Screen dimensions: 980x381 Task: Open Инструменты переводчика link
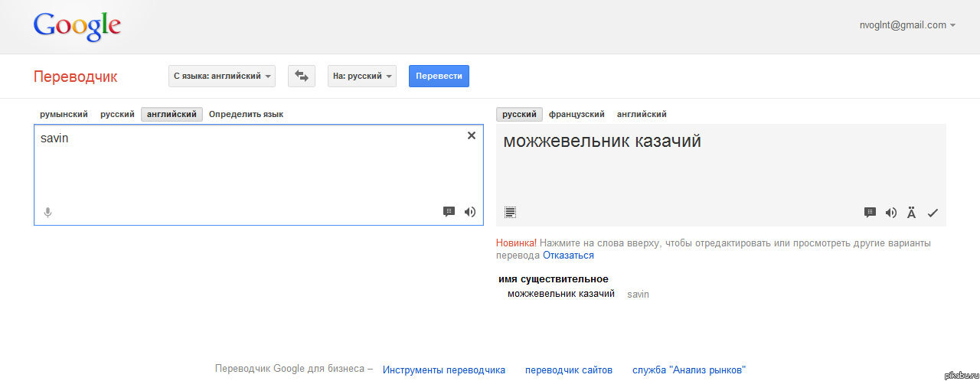(x=444, y=370)
